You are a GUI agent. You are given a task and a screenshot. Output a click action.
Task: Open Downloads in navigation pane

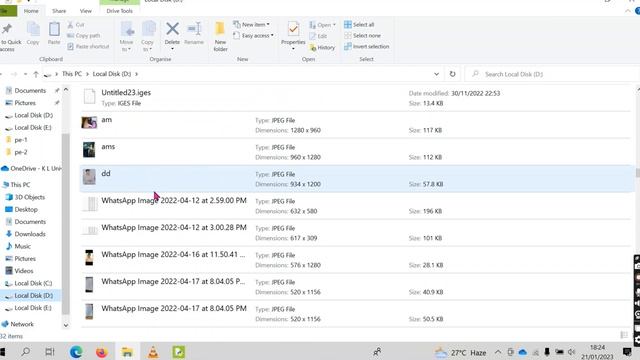point(25,234)
